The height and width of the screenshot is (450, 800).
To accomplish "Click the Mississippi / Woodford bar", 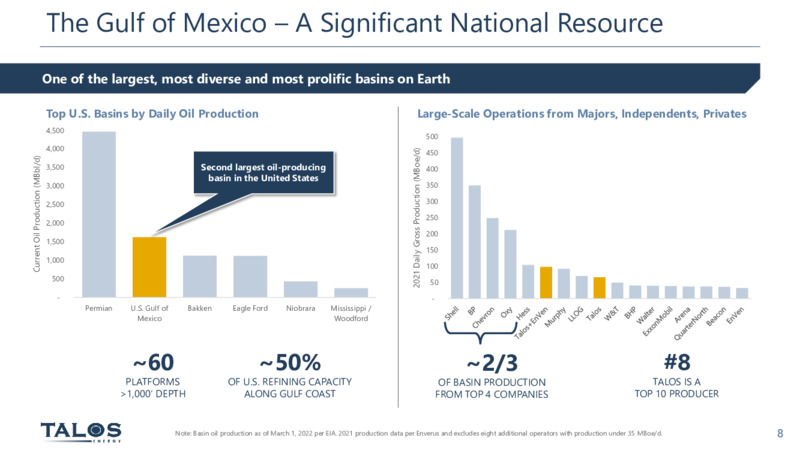I will (x=351, y=292).
